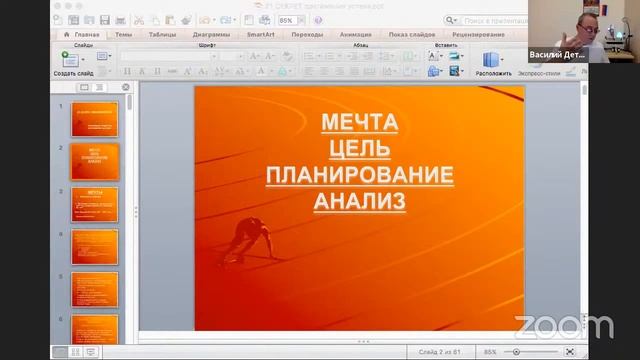
Task: Click the Insert media icon
Action: click(454, 71)
